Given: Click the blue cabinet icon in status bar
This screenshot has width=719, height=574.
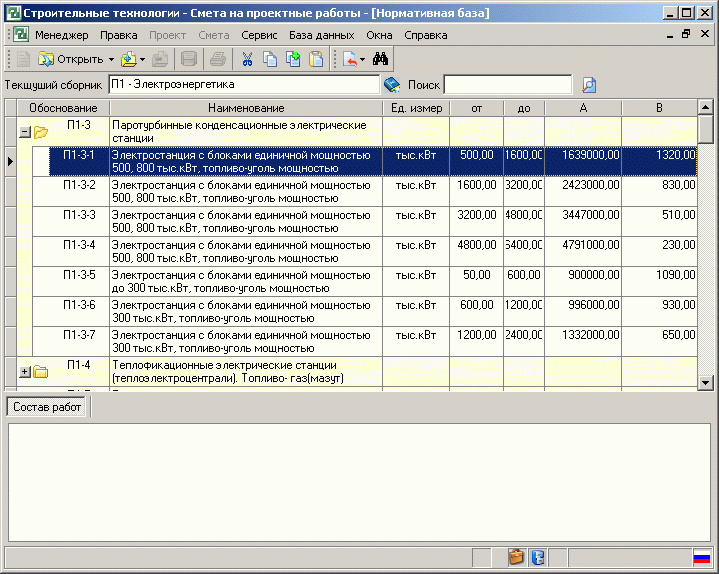Looking at the screenshot, I should tap(537, 557).
